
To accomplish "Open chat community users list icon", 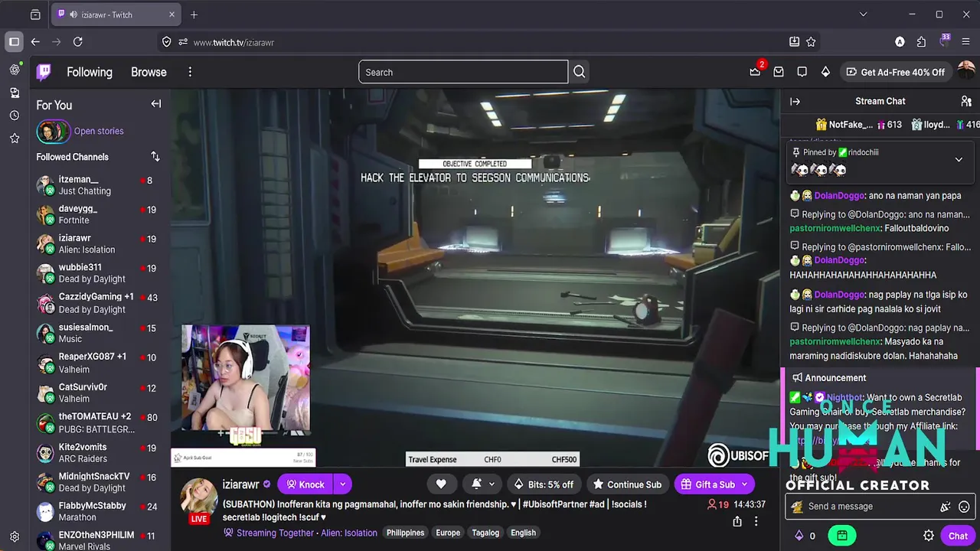I will click(966, 101).
